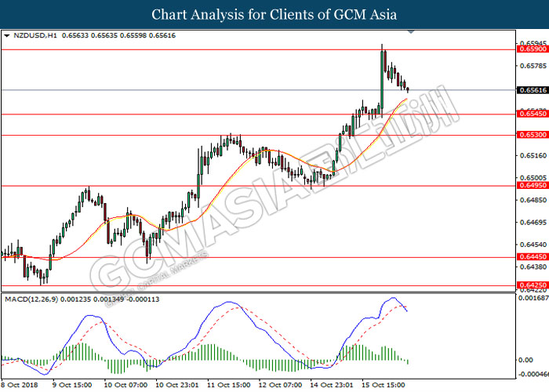Click the 0.65300 red price label
The image size is (549, 392).
pyautogui.click(x=533, y=135)
